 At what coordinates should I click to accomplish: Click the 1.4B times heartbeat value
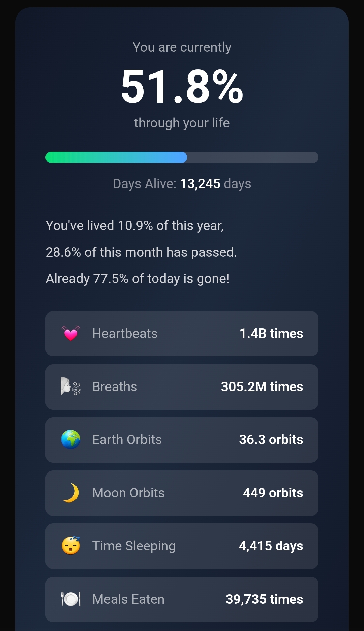point(271,334)
